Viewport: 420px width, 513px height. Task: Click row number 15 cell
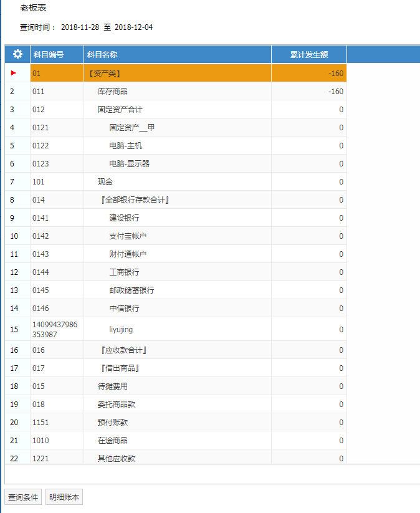17,329
